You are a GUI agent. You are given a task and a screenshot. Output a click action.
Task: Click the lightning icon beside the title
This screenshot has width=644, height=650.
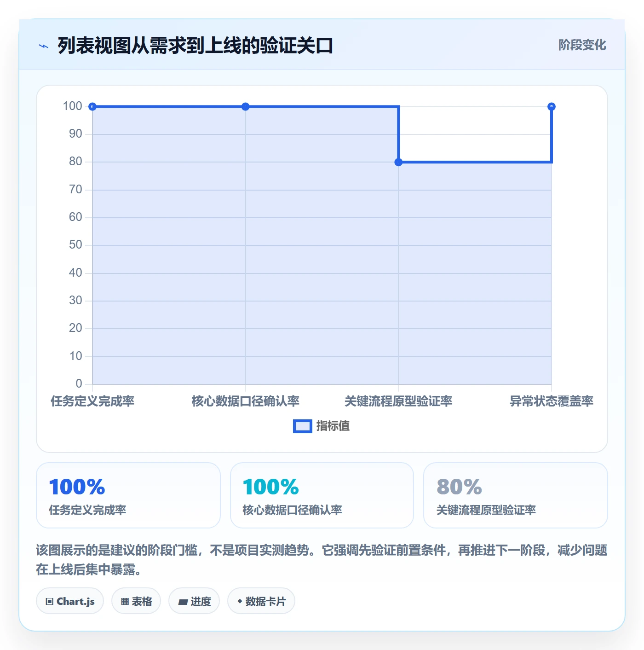pyautogui.click(x=44, y=46)
